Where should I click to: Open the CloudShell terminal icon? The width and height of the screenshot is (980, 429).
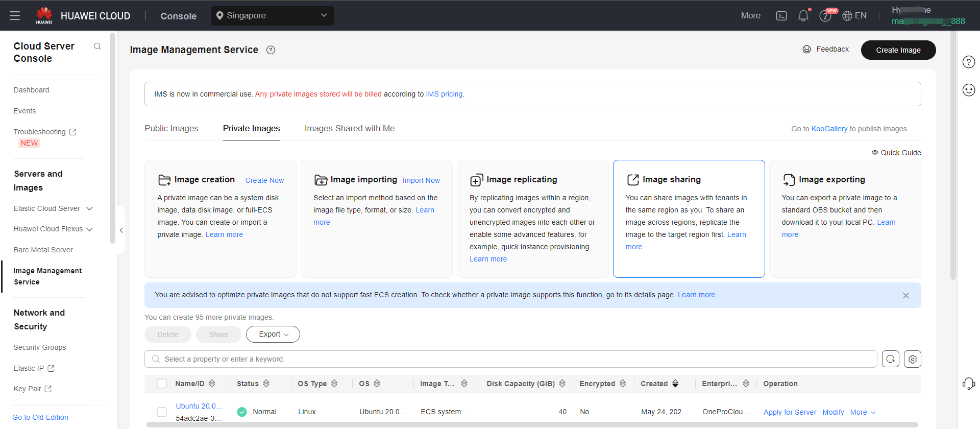click(781, 16)
